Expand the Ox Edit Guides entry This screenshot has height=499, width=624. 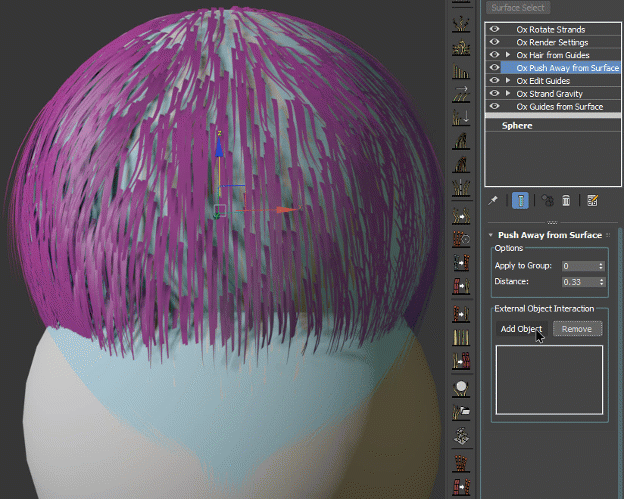point(508,80)
